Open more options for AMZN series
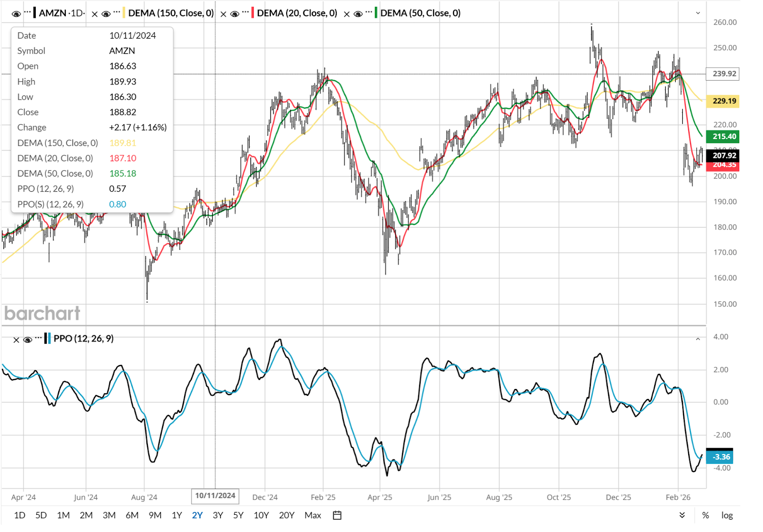 [x=27, y=12]
